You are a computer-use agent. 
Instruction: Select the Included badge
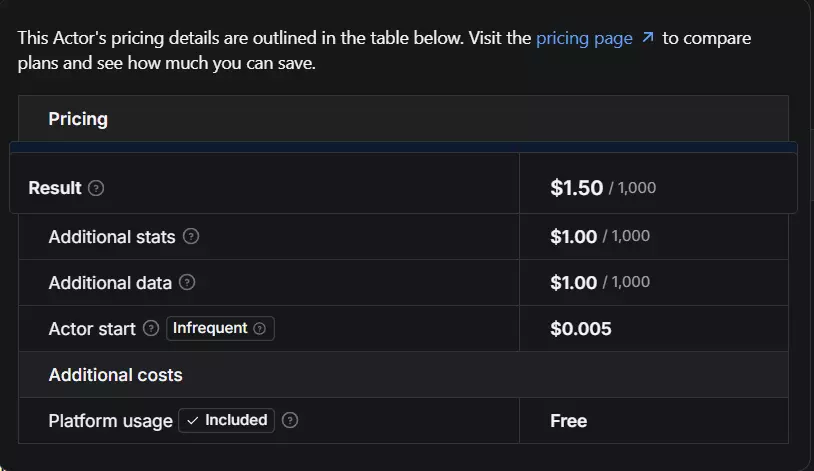pyautogui.click(x=226, y=420)
